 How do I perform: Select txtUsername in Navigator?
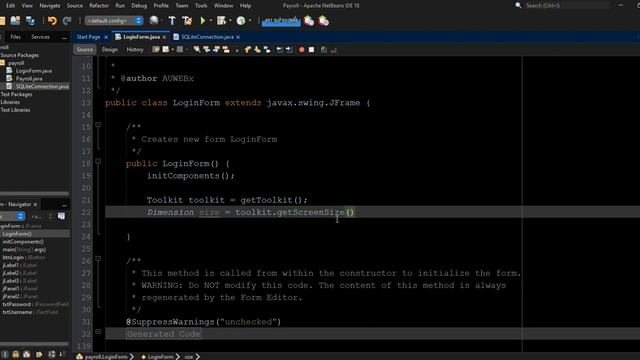pyautogui.click(x=30, y=312)
